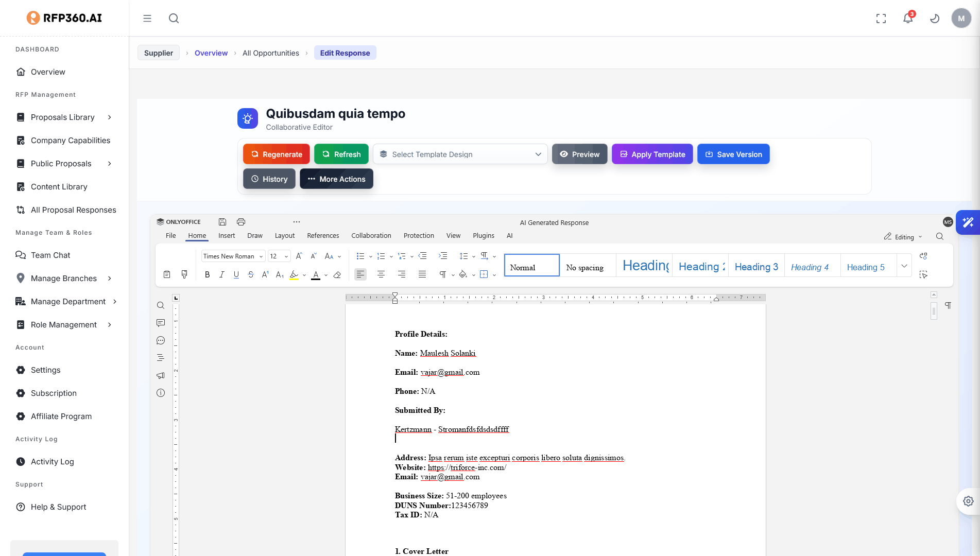Open the References menu in ONLYOFFICE
The height and width of the screenshot is (556, 980).
(x=323, y=235)
